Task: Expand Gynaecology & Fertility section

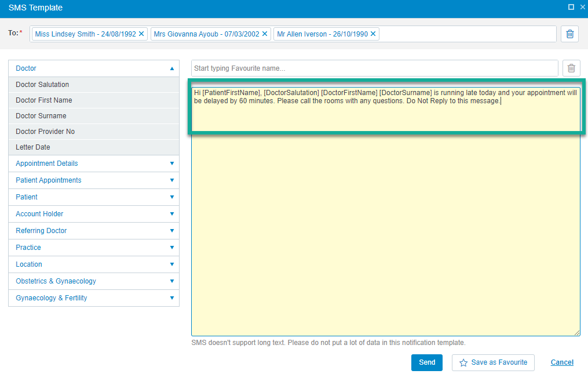Action: pos(94,298)
